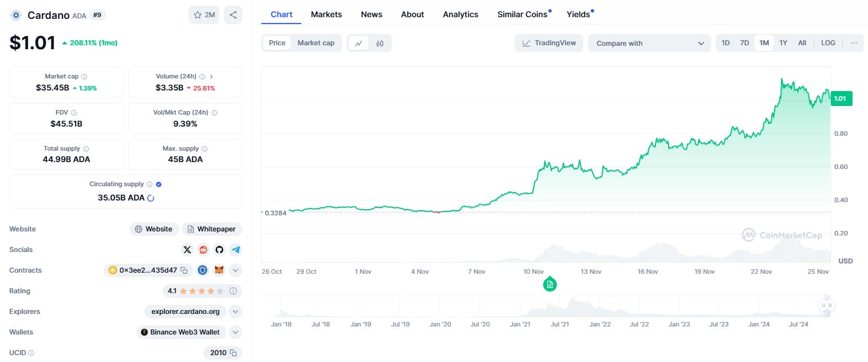
Task: Click the Rating info icon
Action: 233,291
